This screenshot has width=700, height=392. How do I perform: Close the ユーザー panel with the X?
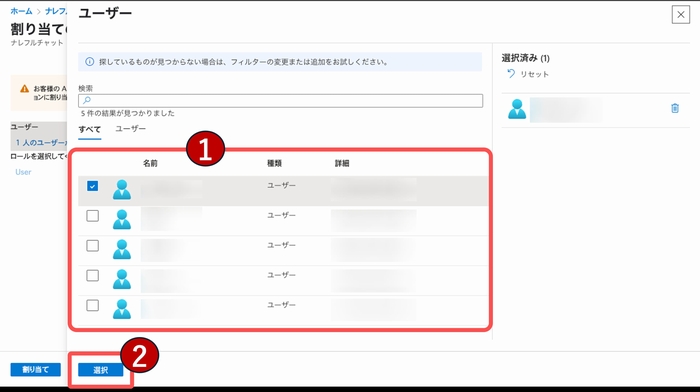click(x=680, y=15)
